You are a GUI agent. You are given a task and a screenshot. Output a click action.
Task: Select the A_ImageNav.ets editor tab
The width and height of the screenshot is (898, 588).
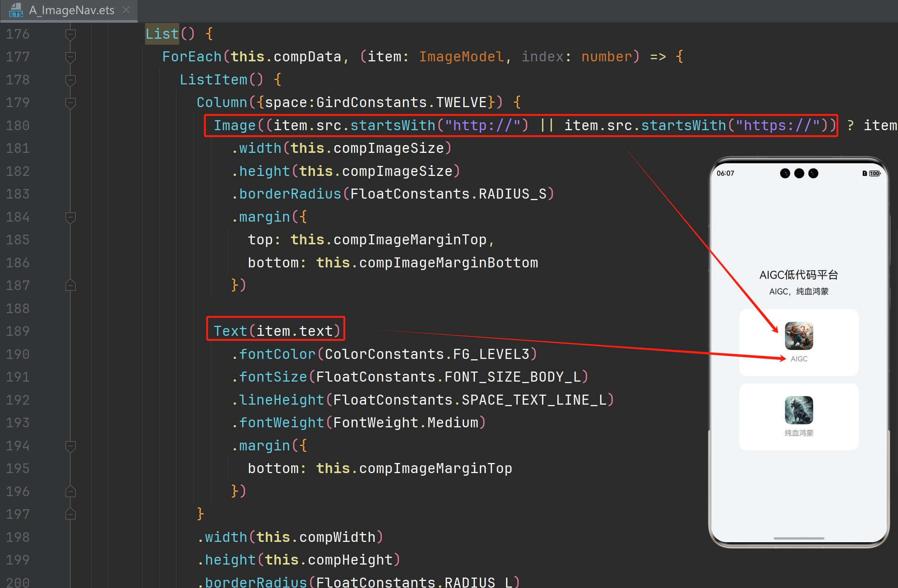coord(71,10)
